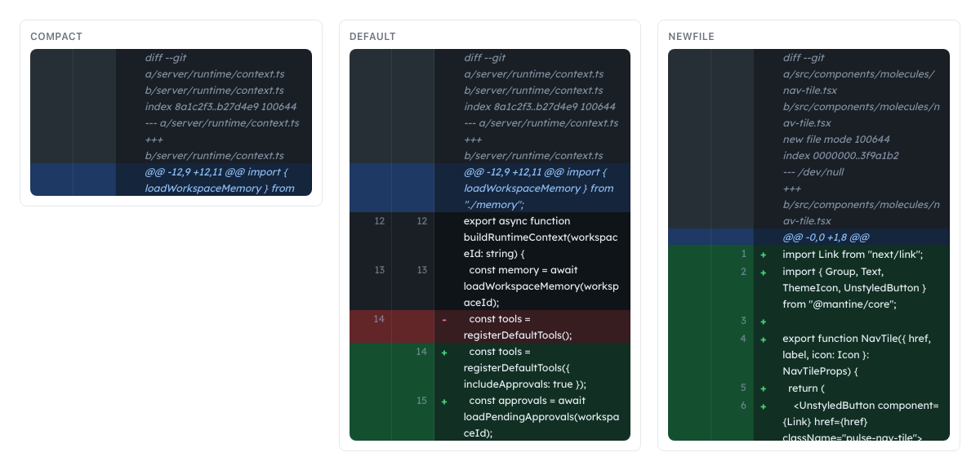
Task: Click the green plus marker on added line 14
Action: [x=444, y=352]
